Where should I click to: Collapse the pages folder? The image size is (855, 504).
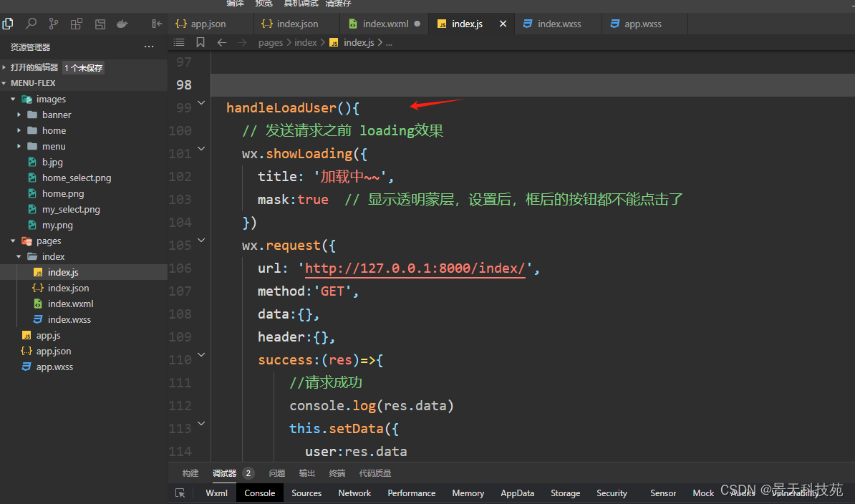click(13, 241)
